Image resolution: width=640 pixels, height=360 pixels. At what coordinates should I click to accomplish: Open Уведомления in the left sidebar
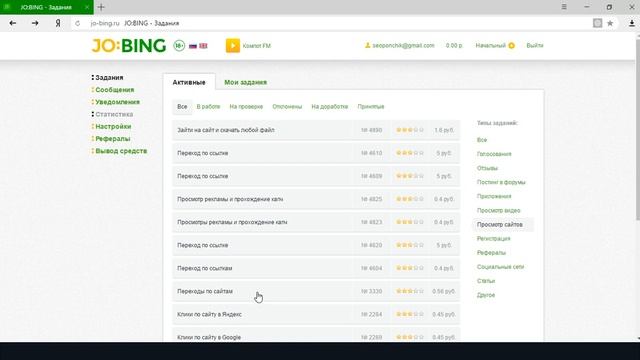click(117, 102)
